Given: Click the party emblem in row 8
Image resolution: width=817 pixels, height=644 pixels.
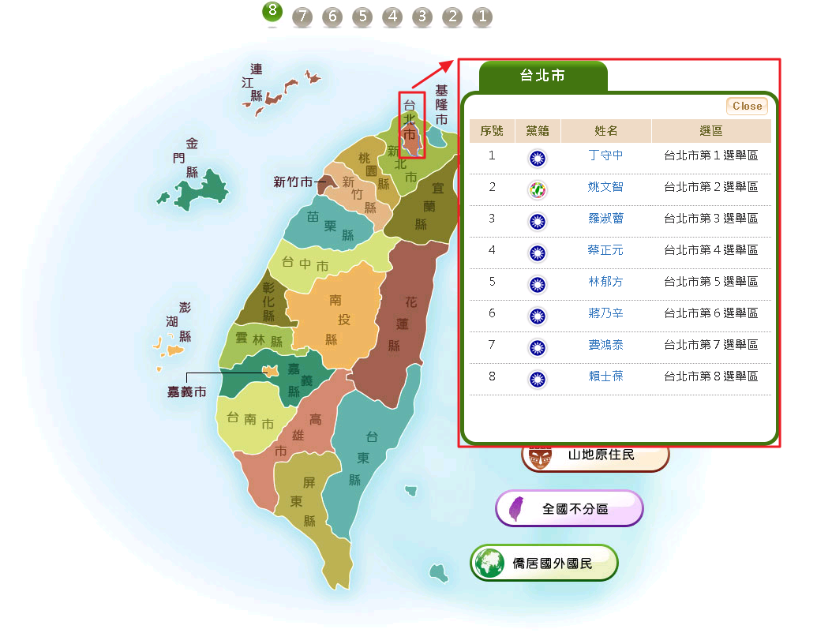Looking at the screenshot, I should (x=538, y=379).
